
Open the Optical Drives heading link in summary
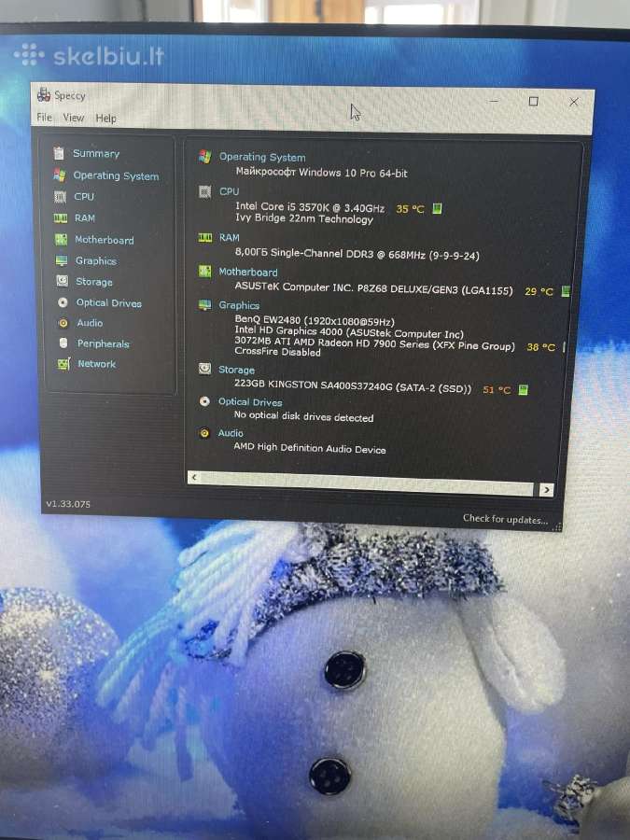click(x=250, y=401)
